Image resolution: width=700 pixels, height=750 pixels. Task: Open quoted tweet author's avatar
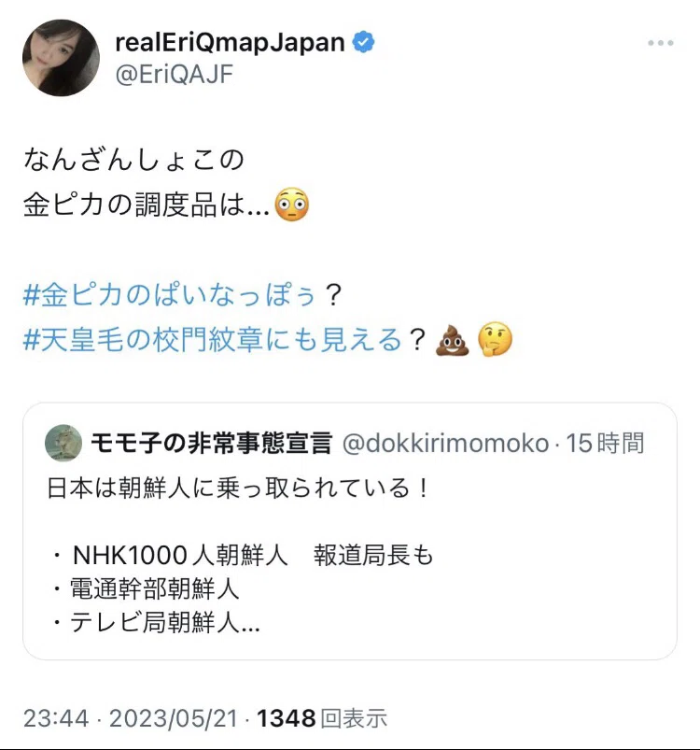click(x=63, y=443)
